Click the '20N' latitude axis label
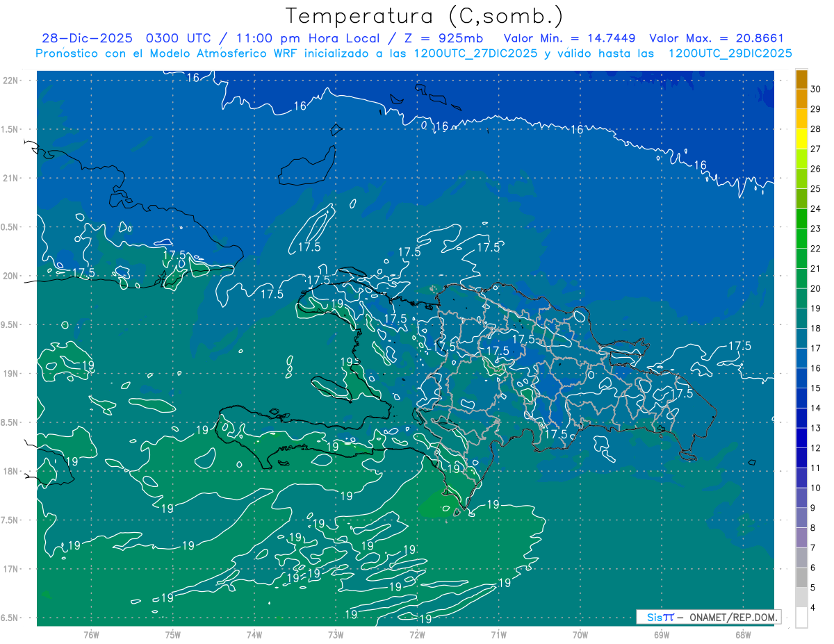834x644 pixels. point(10,276)
